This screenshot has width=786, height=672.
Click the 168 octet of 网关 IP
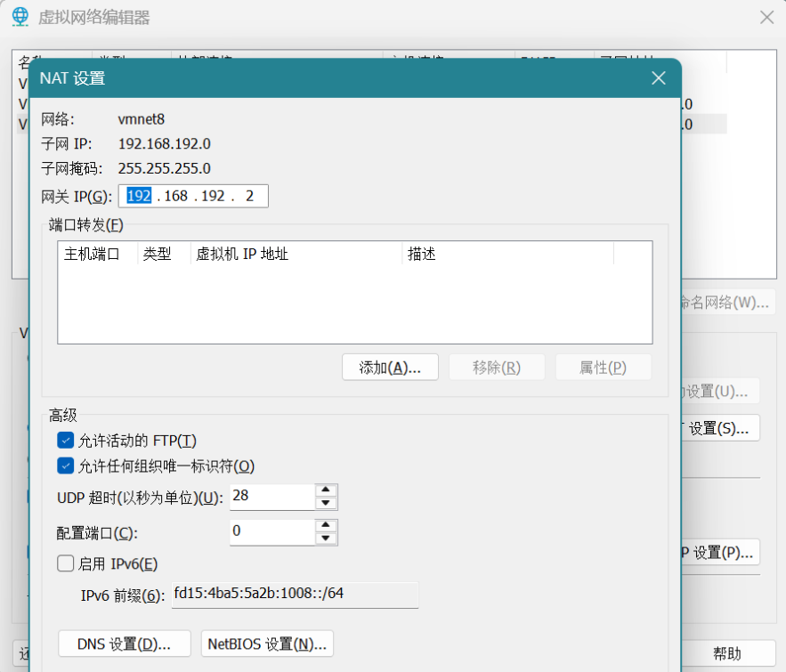pos(176,196)
